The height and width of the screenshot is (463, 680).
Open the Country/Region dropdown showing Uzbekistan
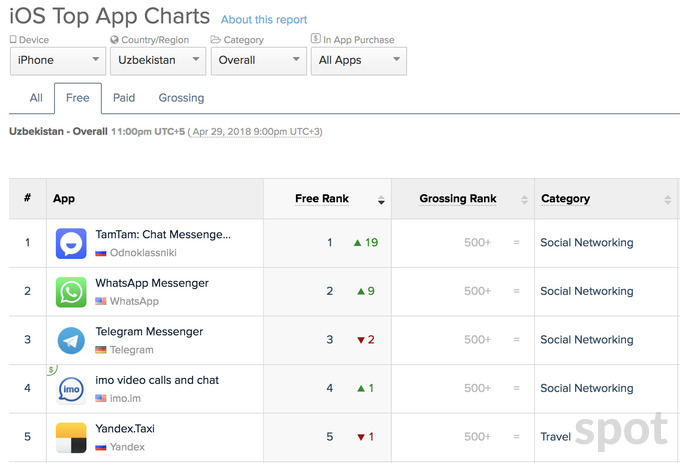(x=158, y=61)
